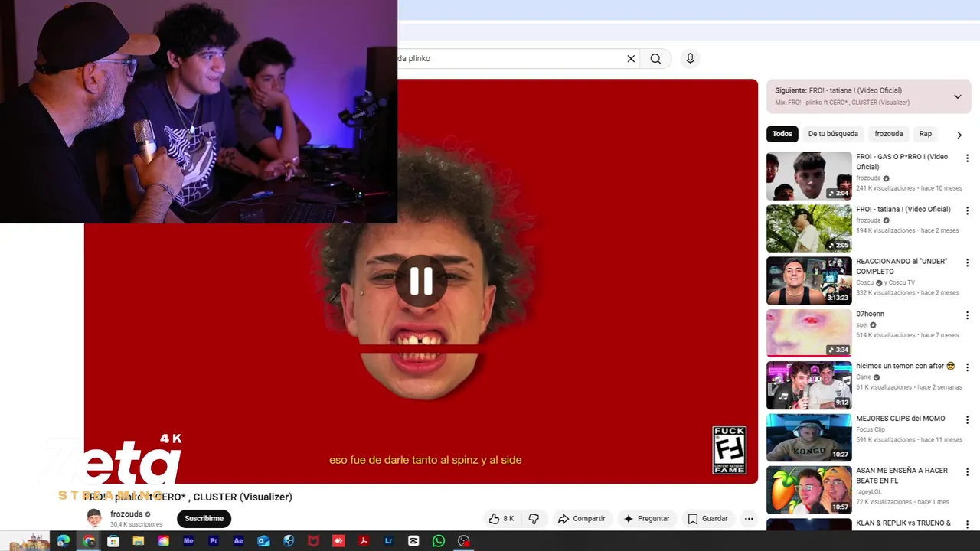Open Microsoft Edge from taskbar
980x551 pixels.
click(64, 541)
